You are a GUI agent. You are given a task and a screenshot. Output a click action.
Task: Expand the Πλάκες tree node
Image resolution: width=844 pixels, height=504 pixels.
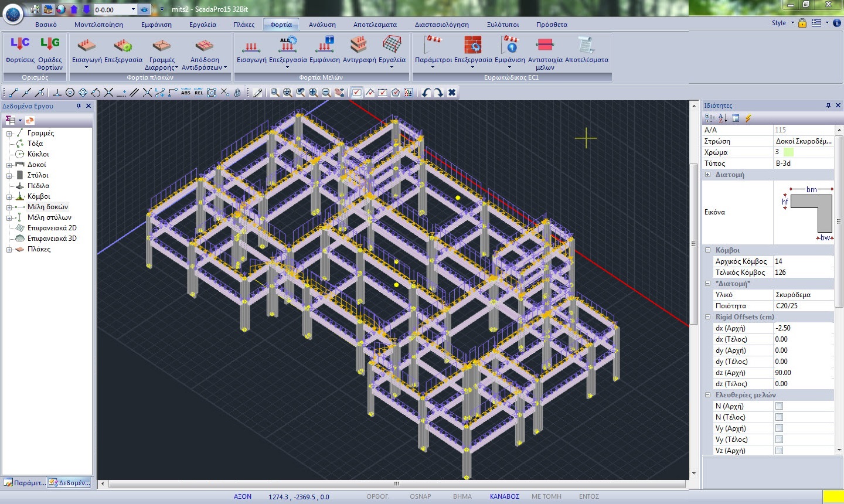(9, 250)
